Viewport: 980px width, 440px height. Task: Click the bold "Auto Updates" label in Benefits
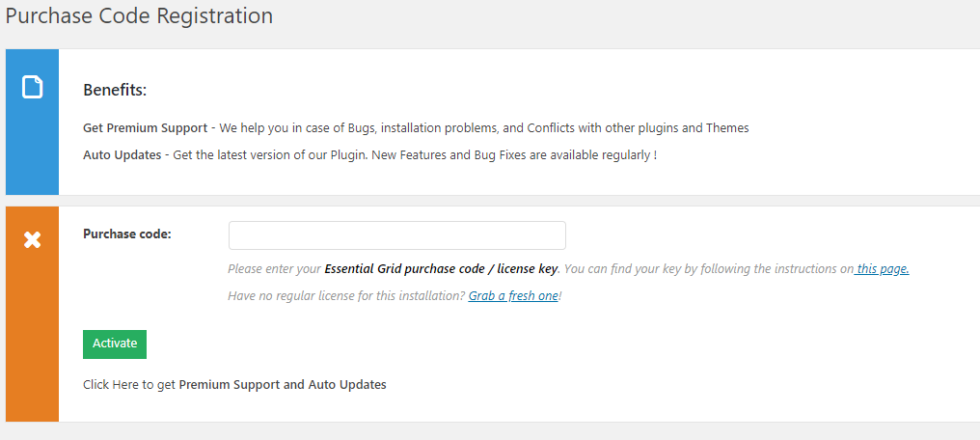coord(122,155)
